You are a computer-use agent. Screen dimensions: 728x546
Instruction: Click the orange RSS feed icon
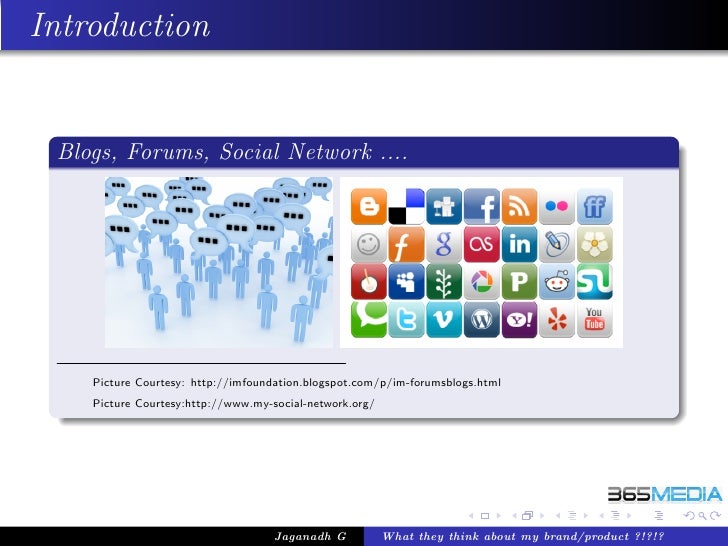(x=520, y=206)
